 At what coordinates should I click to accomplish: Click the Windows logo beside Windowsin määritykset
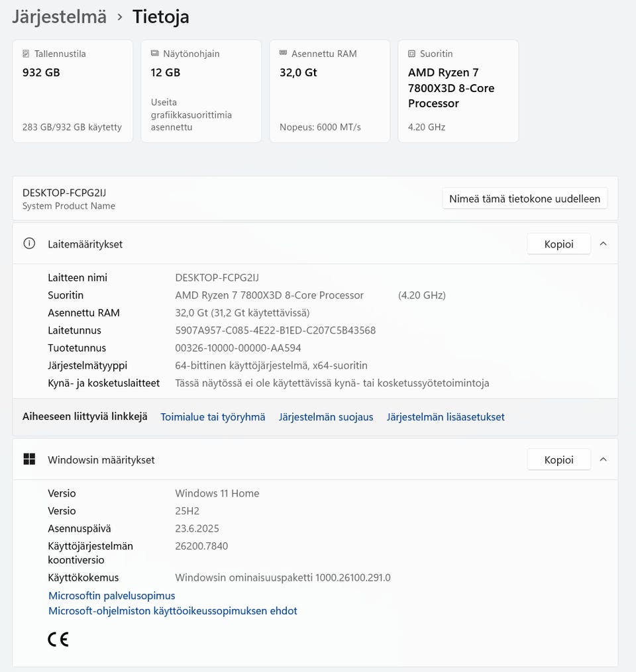29,459
